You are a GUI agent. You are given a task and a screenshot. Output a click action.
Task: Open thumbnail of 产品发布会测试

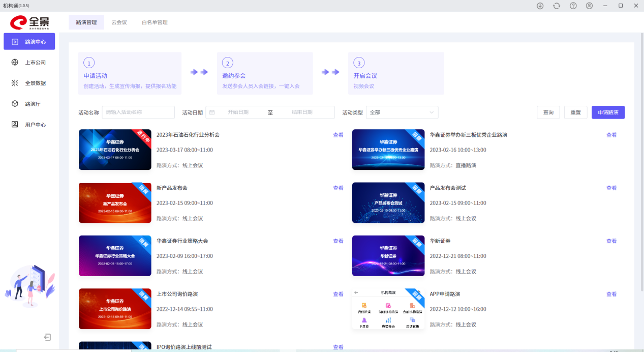tap(388, 202)
